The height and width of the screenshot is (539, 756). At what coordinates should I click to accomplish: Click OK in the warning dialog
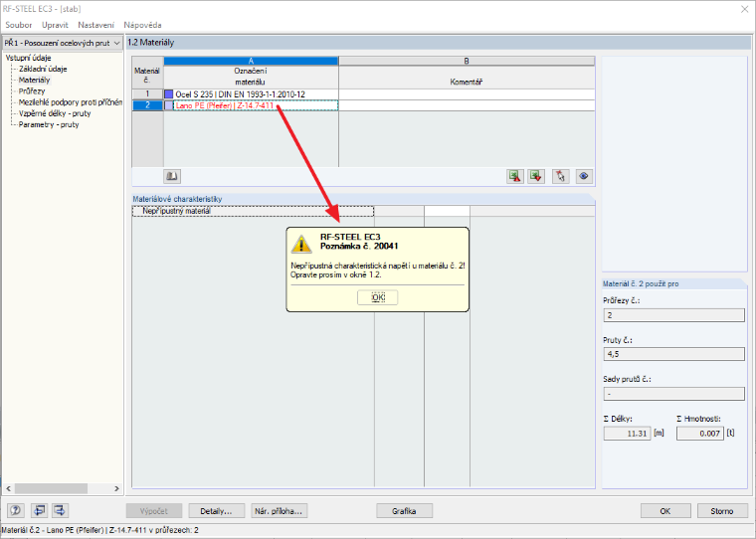(x=378, y=297)
